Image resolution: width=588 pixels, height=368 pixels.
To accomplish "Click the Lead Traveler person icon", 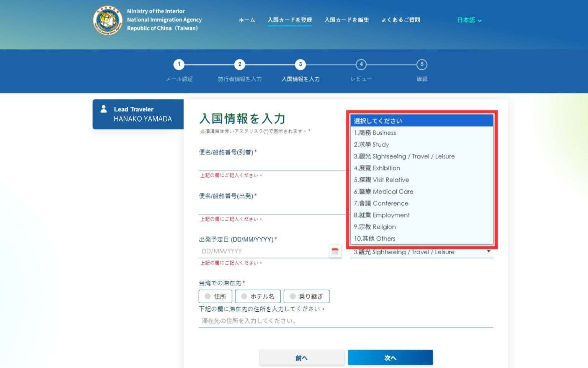I will [x=103, y=109].
